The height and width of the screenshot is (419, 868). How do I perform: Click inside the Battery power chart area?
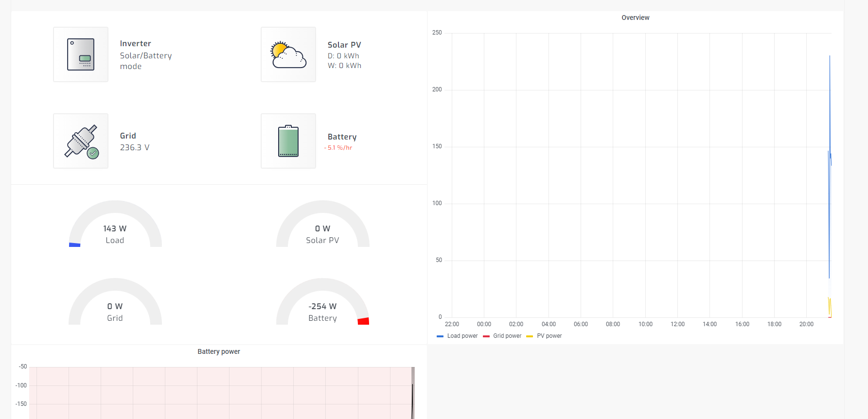pyautogui.click(x=219, y=393)
